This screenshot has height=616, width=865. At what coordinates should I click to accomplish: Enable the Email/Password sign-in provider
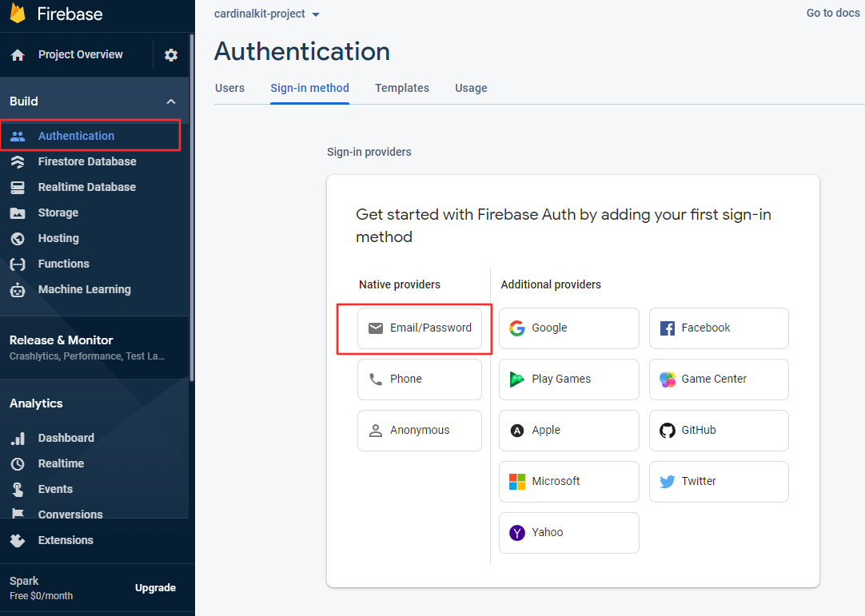[x=420, y=328]
